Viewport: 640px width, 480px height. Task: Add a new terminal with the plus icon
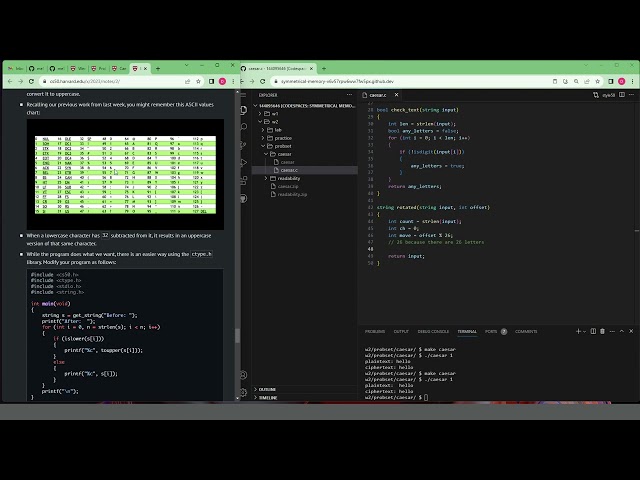578,331
